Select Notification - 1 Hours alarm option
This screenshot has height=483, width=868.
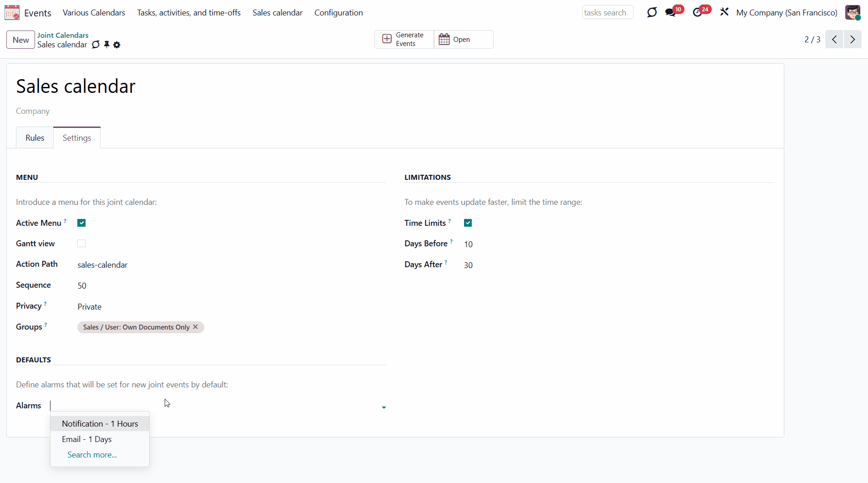[100, 424]
